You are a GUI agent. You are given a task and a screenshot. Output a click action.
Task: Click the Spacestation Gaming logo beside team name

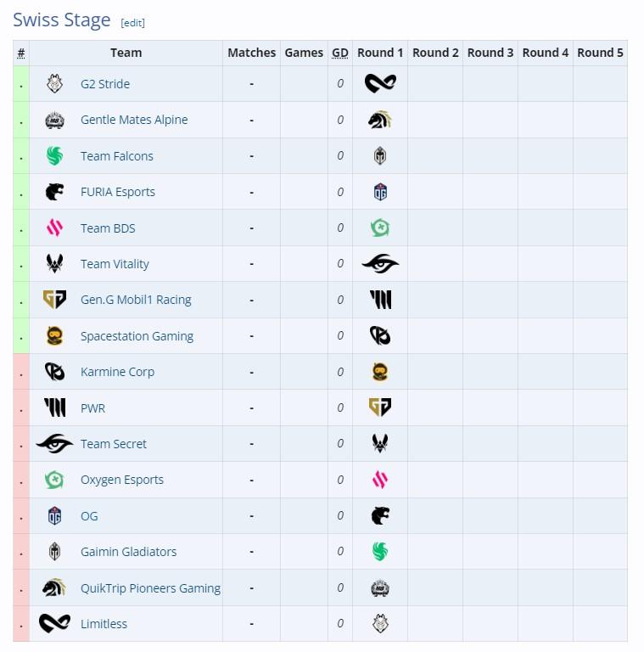pyautogui.click(x=54, y=336)
